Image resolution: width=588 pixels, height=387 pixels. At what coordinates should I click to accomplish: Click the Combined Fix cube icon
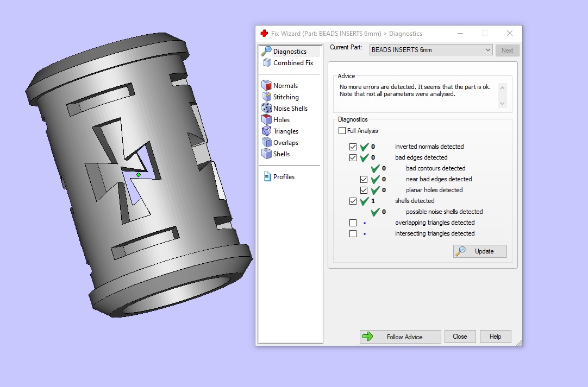coord(267,62)
